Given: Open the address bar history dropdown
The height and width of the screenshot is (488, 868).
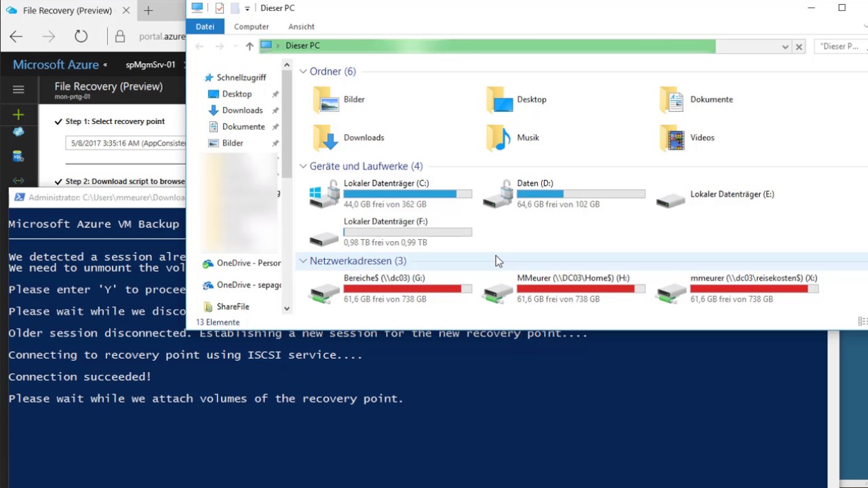Looking at the screenshot, I should (785, 47).
